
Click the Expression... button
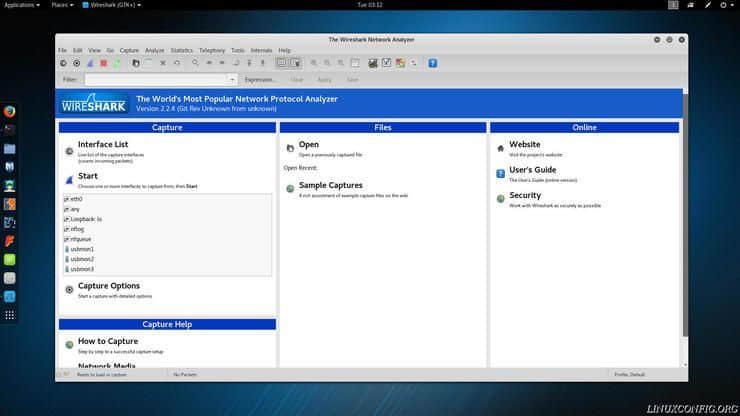(x=260, y=79)
